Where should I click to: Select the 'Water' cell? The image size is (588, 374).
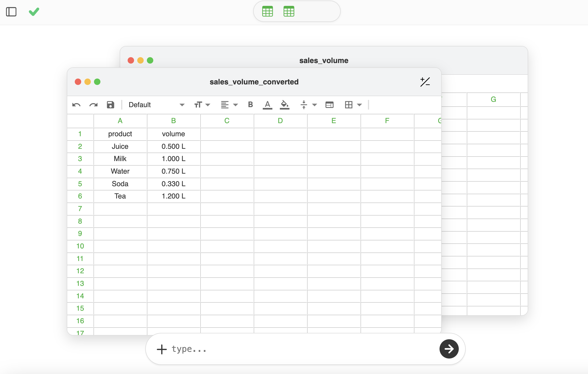(120, 171)
